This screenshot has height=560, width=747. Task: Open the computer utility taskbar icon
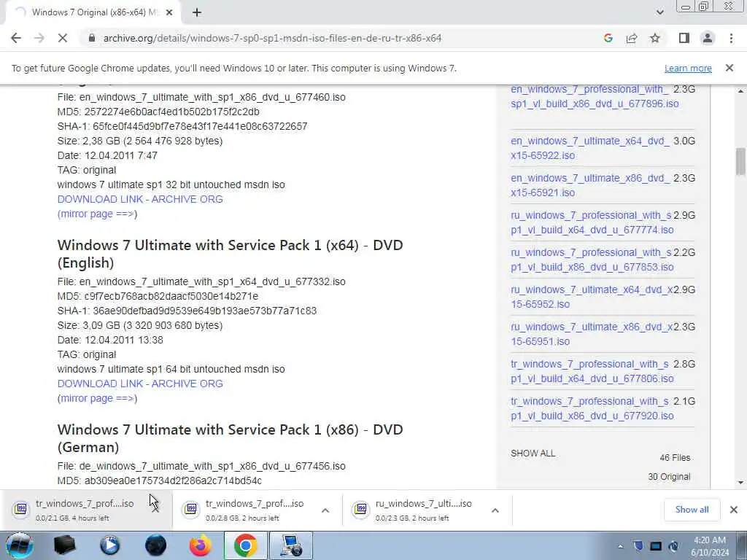[291, 545]
